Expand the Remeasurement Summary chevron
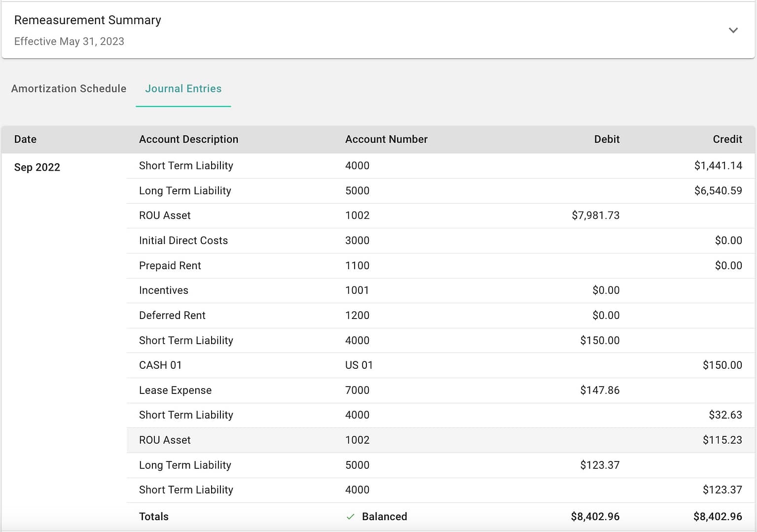The height and width of the screenshot is (532, 757). 733,31
